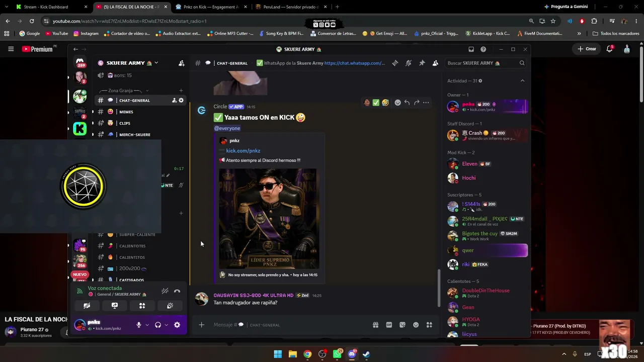Send a gift from message bar

pos(375,325)
